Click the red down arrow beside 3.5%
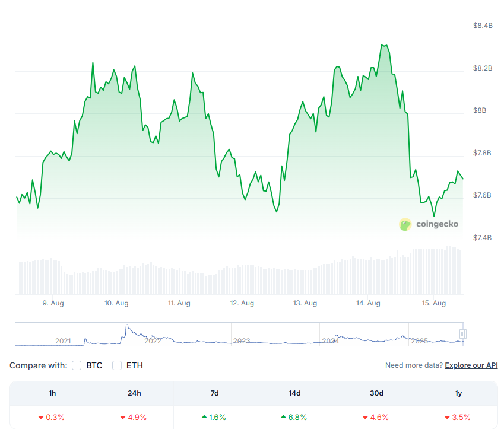 point(447,418)
